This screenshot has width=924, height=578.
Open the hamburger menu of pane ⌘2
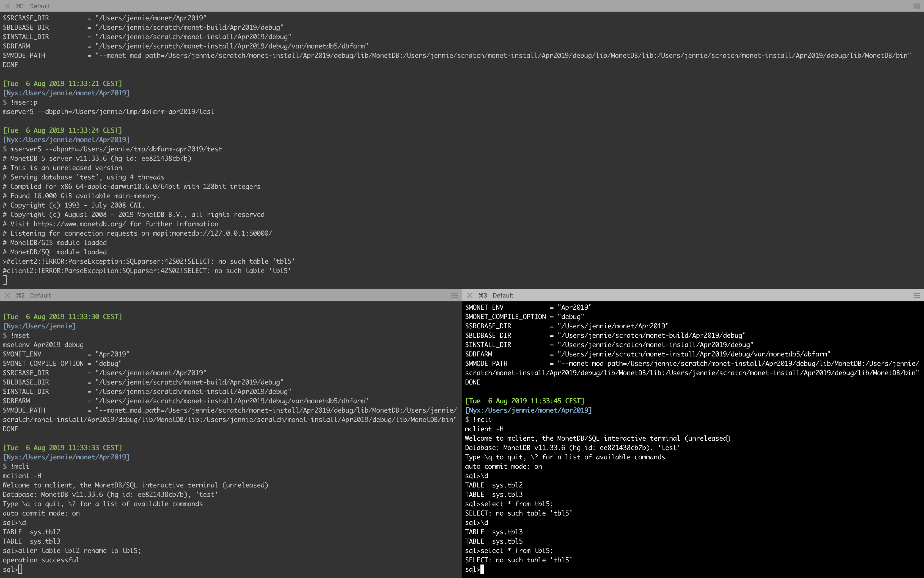tap(454, 295)
